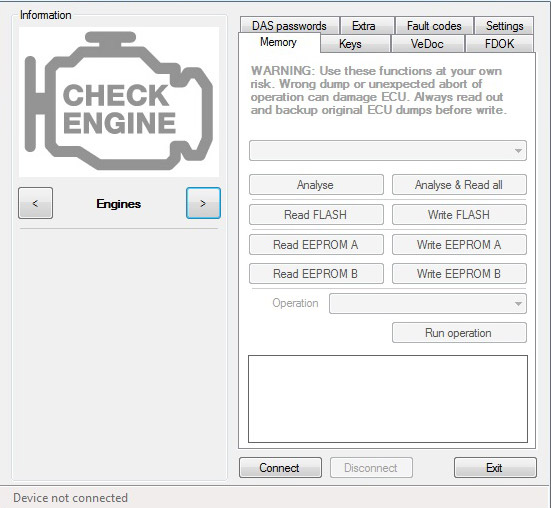Switch to the VeDoc tab
The width and height of the screenshot is (551, 508).
(428, 44)
